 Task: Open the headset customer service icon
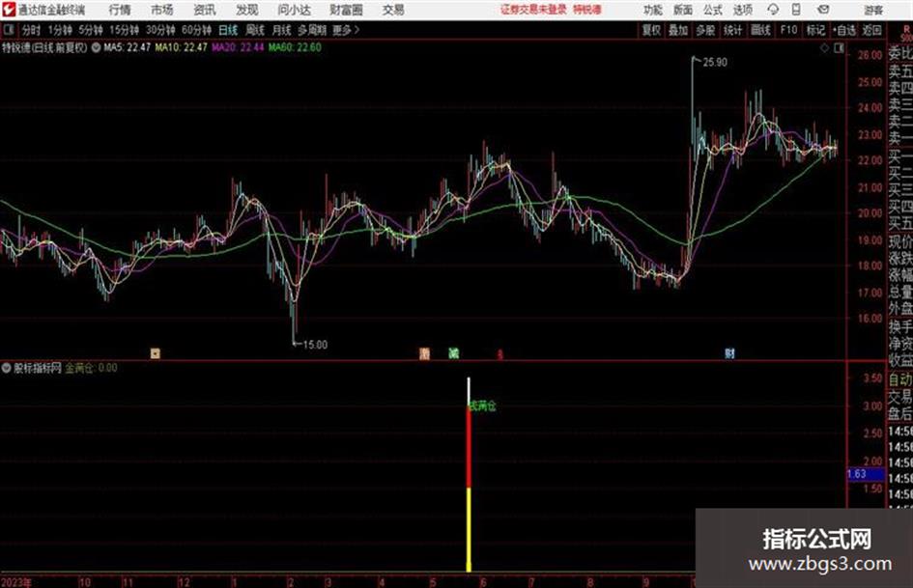pyautogui.click(x=773, y=10)
